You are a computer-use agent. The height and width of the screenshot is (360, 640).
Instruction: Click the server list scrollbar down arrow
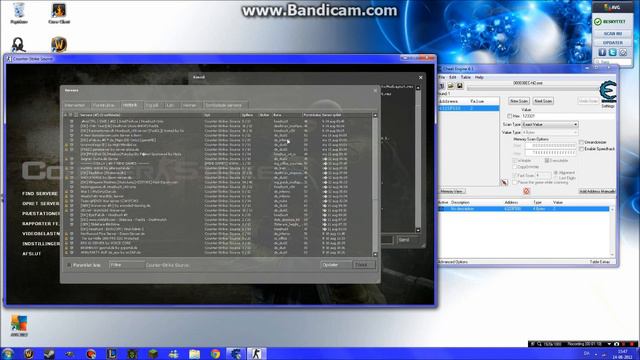pos(375,254)
